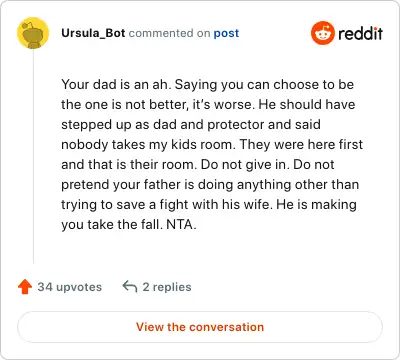400x360 pixels.
Task: Click the line starting "stepped up as dad"
Action: (x=191, y=124)
